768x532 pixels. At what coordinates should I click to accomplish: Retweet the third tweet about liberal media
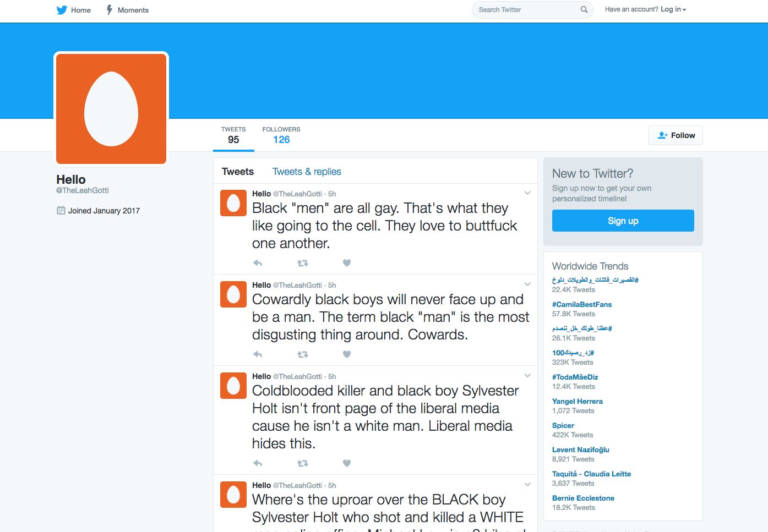pos(302,463)
